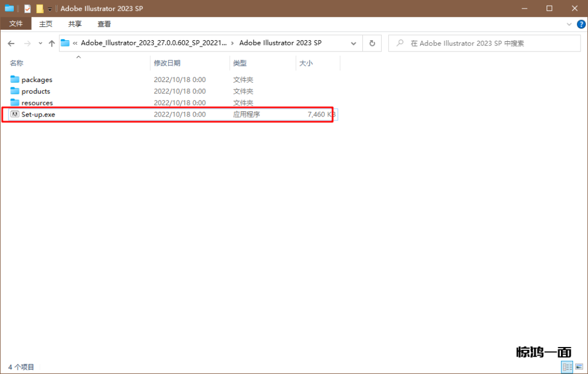Open the Customize Quick Access Toolbar dropdown
This screenshot has height=374, width=588.
coord(50,9)
